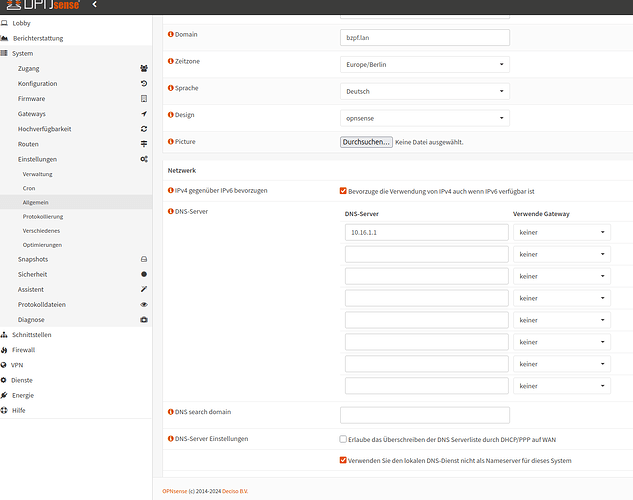The image size is (633, 500).
Task: Click the Berichterstattung chart icon
Action: coord(4,38)
